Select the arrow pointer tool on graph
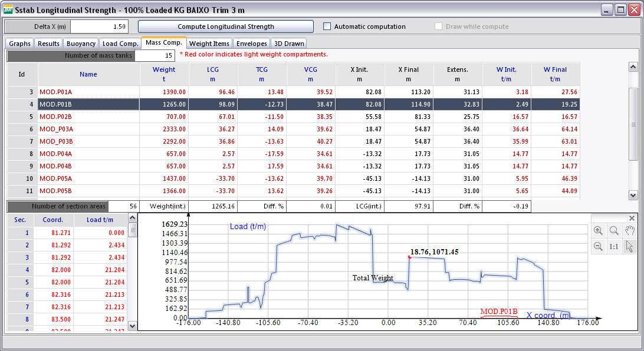The width and height of the screenshot is (644, 351). (630, 246)
